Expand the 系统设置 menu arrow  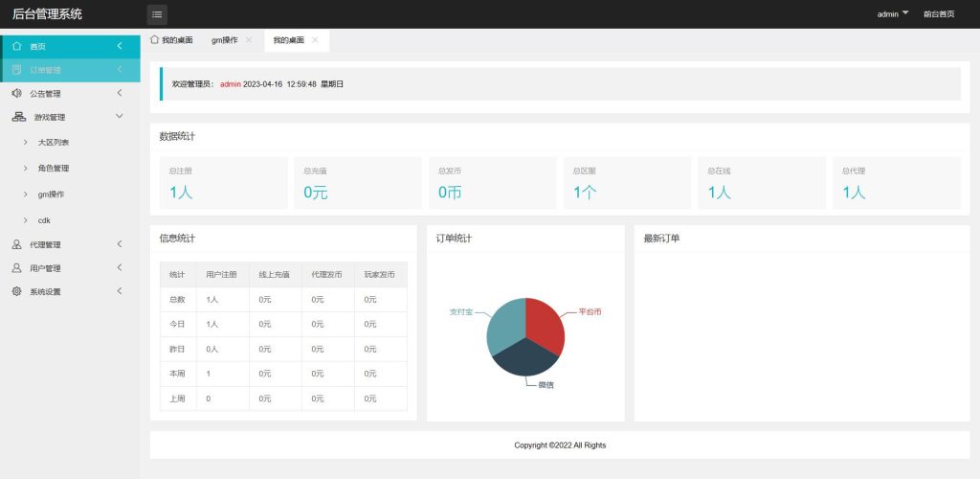point(119,291)
